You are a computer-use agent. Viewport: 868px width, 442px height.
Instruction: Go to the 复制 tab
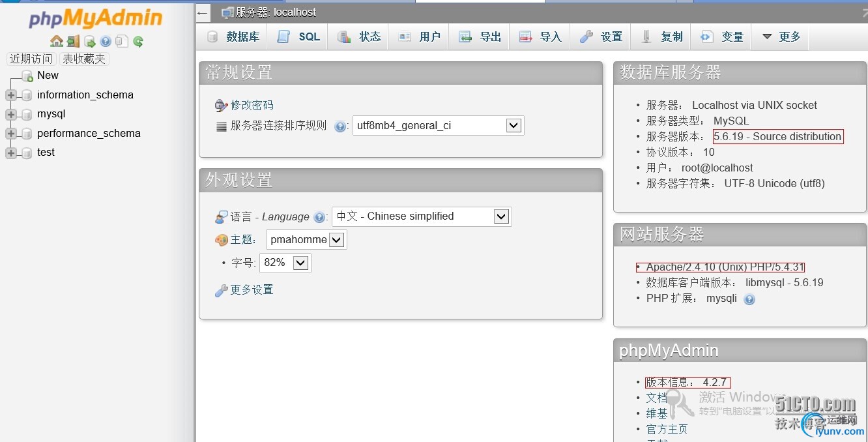tap(661, 37)
